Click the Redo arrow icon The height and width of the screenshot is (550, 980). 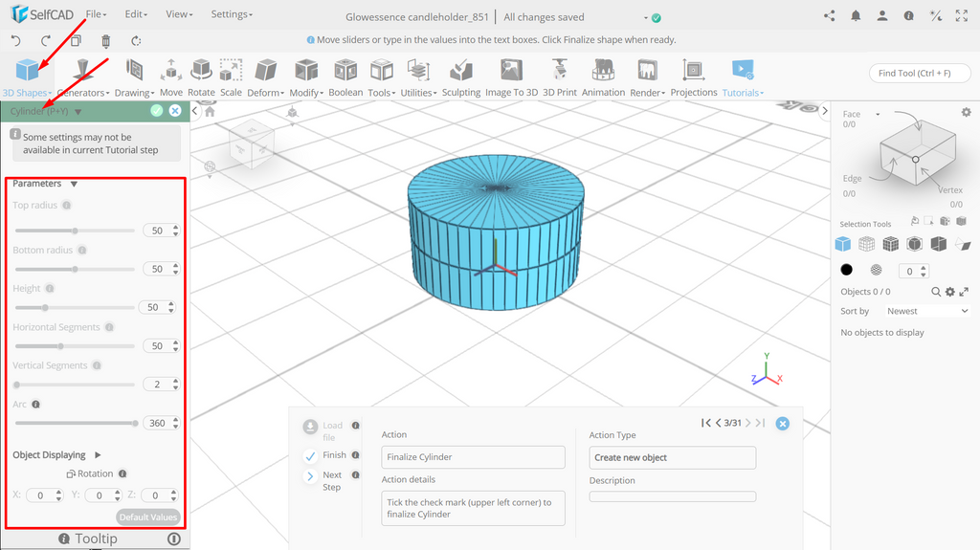46,41
